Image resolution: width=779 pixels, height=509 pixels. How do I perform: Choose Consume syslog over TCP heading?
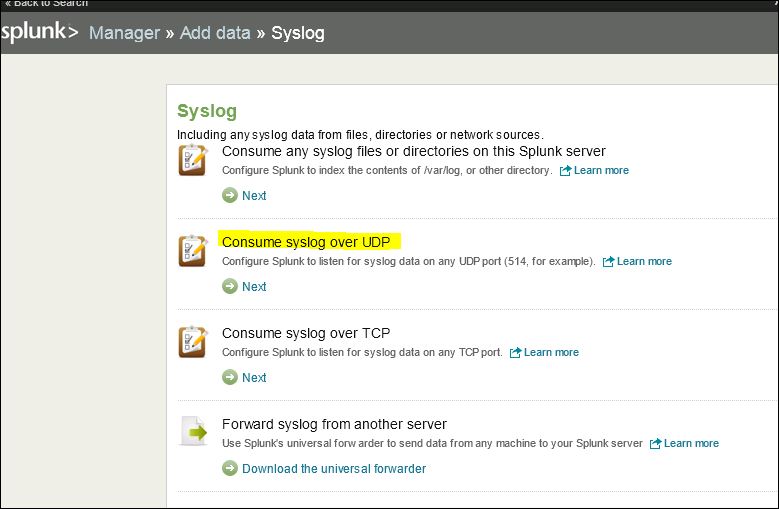(306, 333)
